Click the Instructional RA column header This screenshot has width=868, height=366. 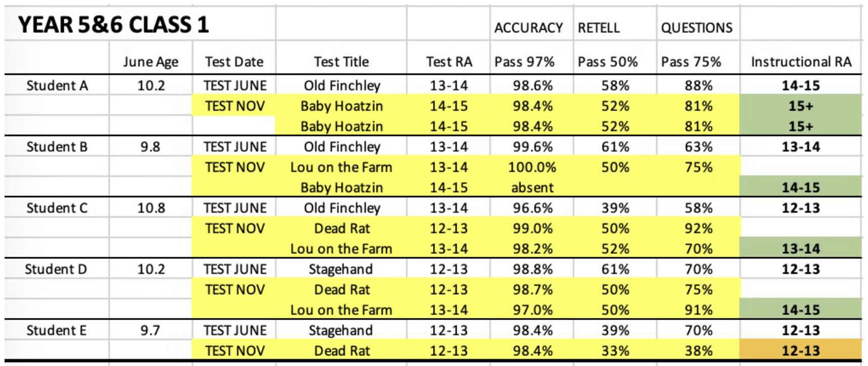coord(801,62)
